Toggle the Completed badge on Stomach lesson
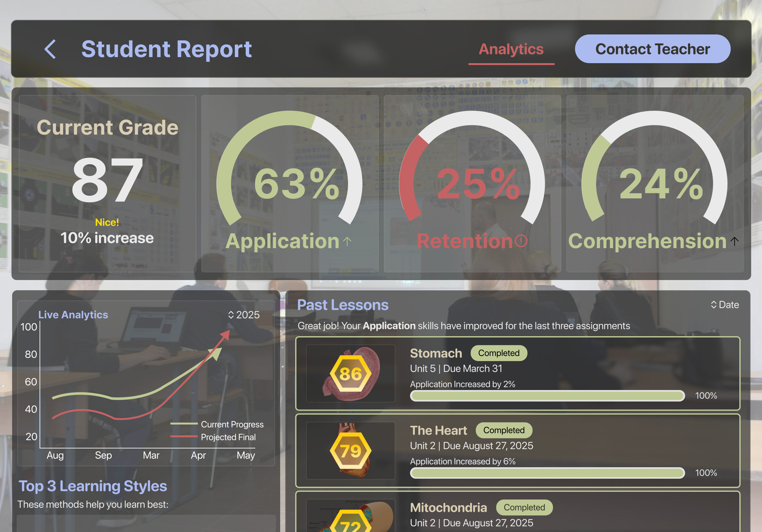 pos(498,353)
